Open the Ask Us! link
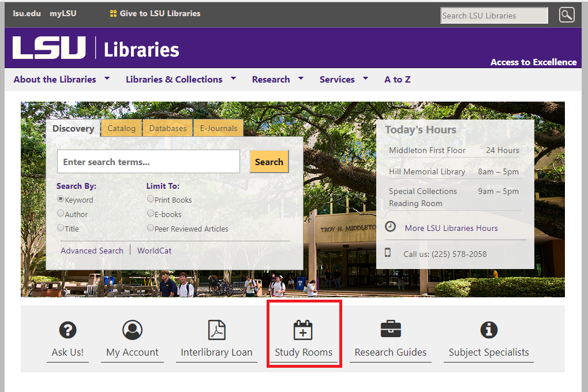The width and height of the screenshot is (588, 392). point(68,352)
